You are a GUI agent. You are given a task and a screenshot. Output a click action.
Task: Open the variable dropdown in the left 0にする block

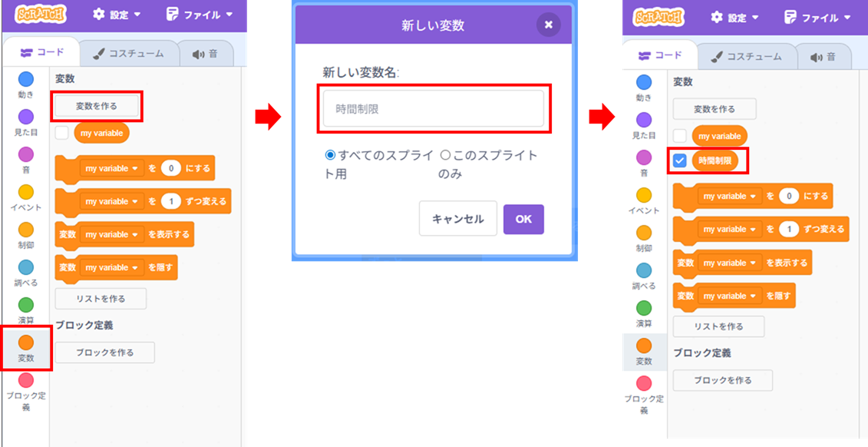112,167
